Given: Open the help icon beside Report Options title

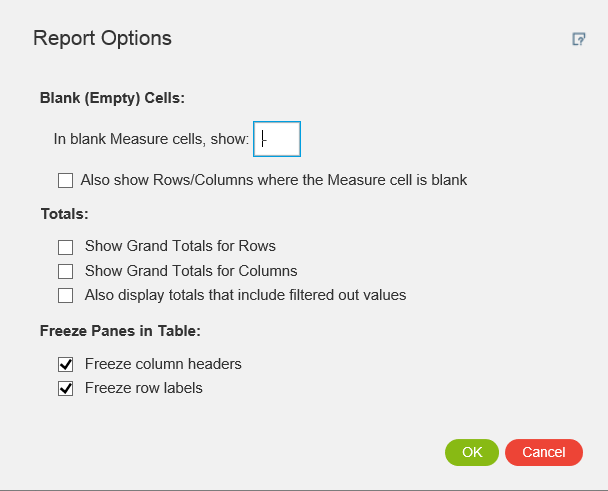Looking at the screenshot, I should tap(578, 39).
